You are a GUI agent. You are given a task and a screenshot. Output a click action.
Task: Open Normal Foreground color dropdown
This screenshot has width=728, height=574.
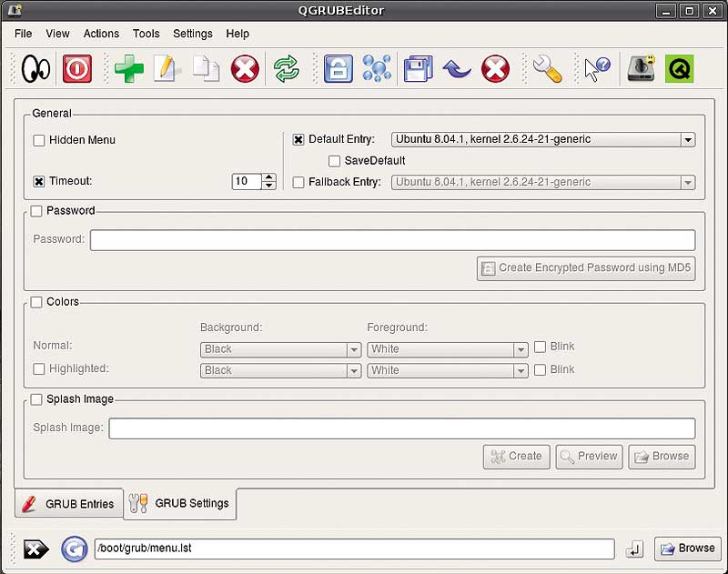pos(448,349)
